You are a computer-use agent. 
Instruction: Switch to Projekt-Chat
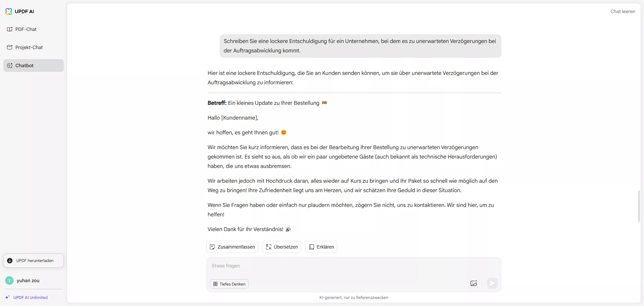point(29,47)
